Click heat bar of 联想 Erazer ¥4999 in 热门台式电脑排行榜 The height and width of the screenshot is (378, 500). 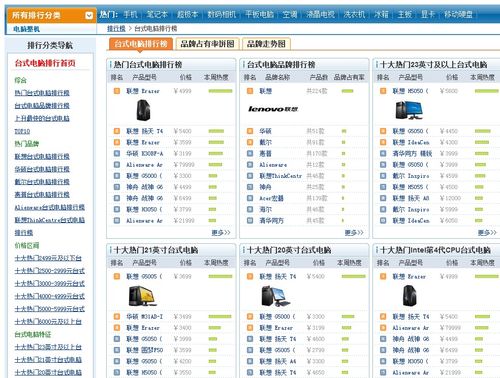[220, 91]
